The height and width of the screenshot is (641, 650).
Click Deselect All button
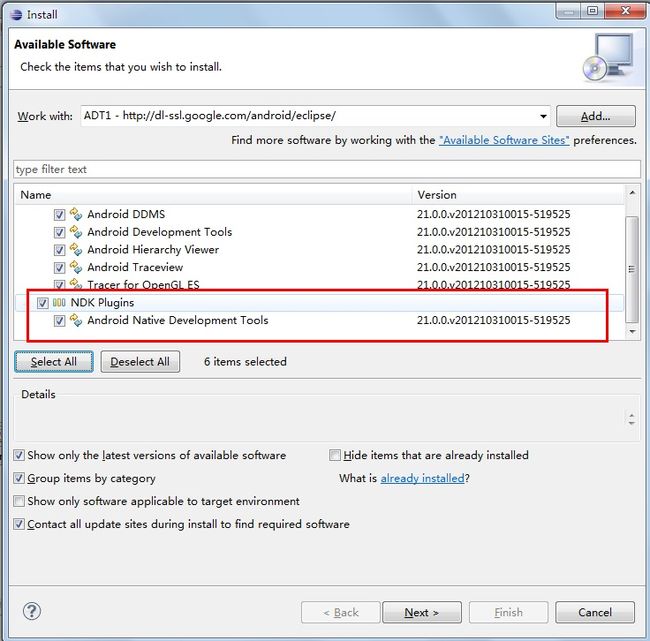[140, 362]
